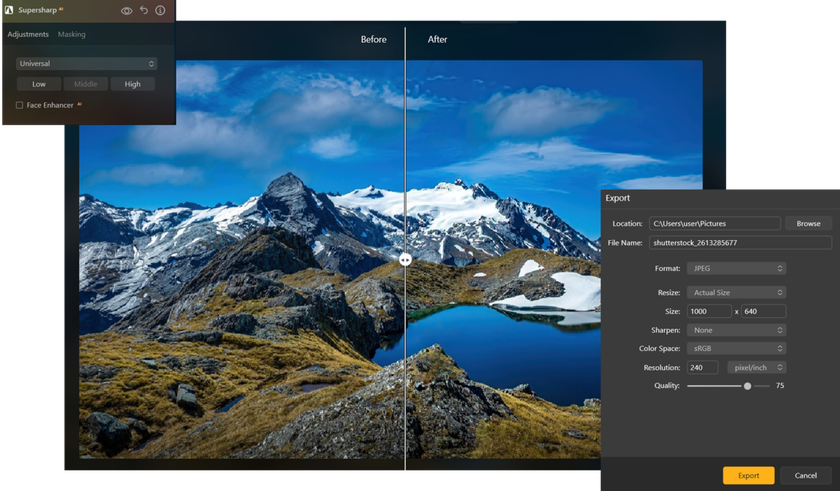Click the Export dialog title
Viewport: 840px width, 491px height.
[618, 198]
